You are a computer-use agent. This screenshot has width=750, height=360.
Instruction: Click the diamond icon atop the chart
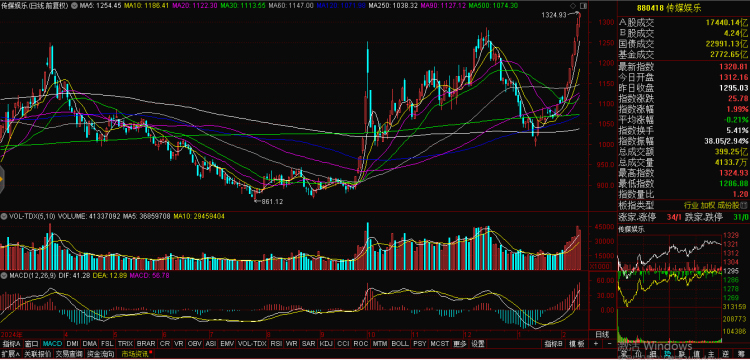tap(573, 6)
